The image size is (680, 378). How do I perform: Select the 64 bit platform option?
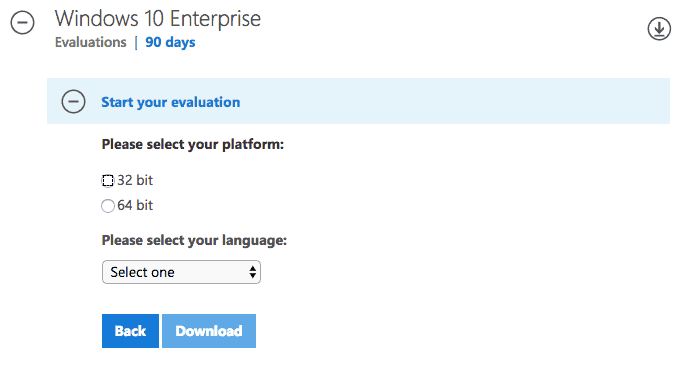click(108, 205)
